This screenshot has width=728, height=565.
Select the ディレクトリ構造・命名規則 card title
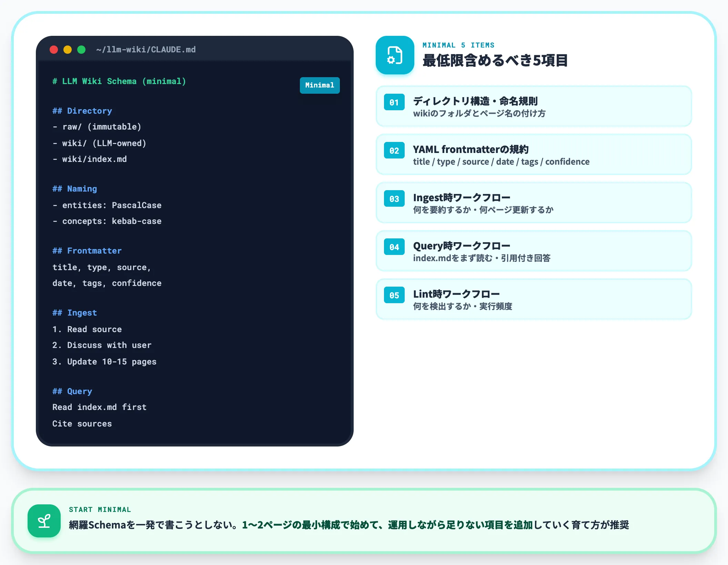(475, 101)
